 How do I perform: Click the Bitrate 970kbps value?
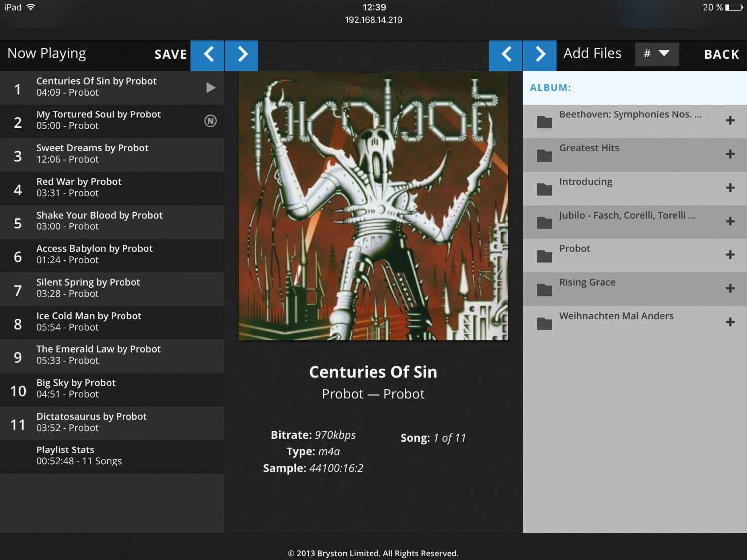click(335, 435)
